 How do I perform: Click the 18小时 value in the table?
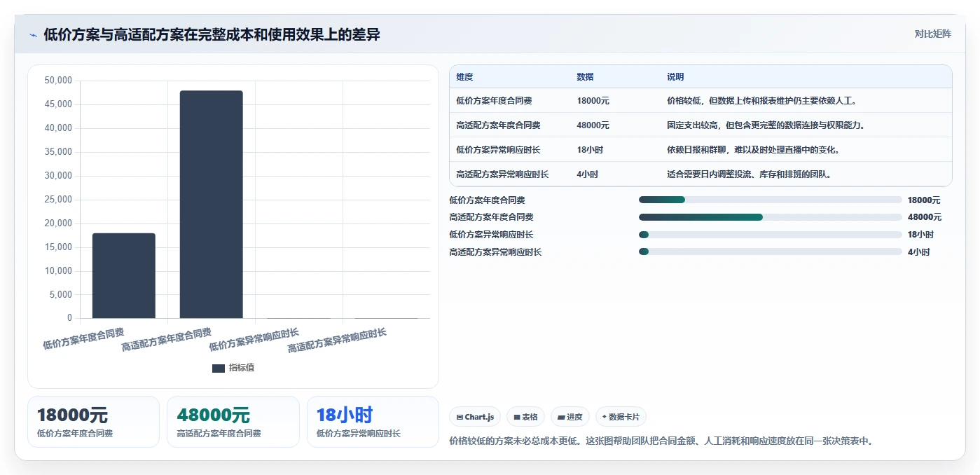(x=590, y=150)
